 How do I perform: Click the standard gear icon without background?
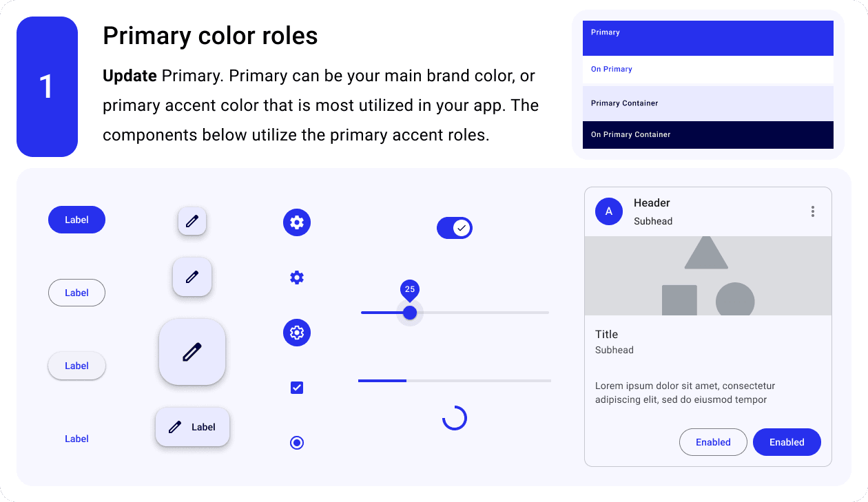click(x=297, y=278)
